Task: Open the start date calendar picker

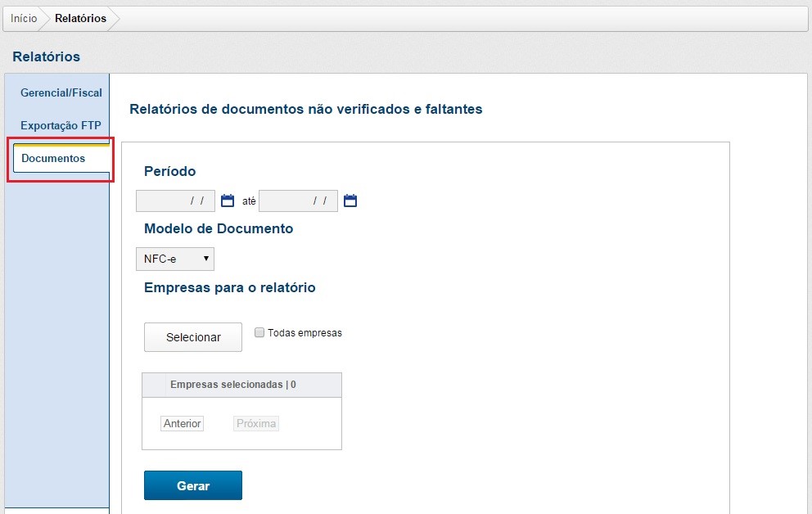Action: [x=228, y=201]
